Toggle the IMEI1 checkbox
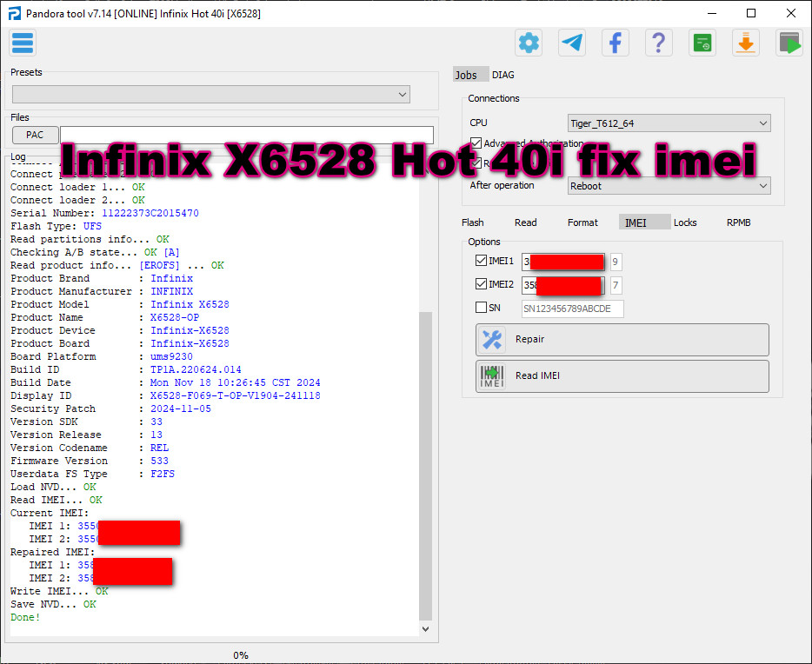The height and width of the screenshot is (664, 812). (481, 261)
